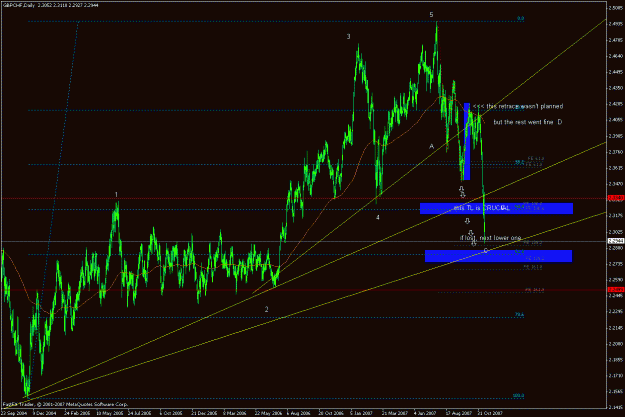Click the 21 Oct 2007 date label
Screen dimensions: 625x417
click(490, 413)
